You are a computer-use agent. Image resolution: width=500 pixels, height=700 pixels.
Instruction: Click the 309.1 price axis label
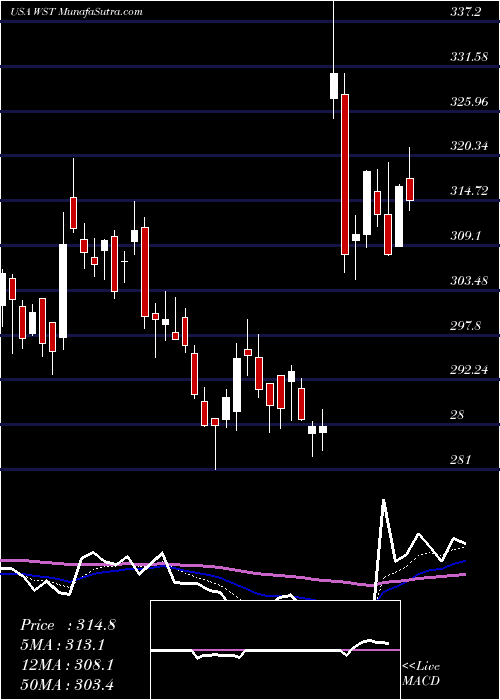(465, 235)
